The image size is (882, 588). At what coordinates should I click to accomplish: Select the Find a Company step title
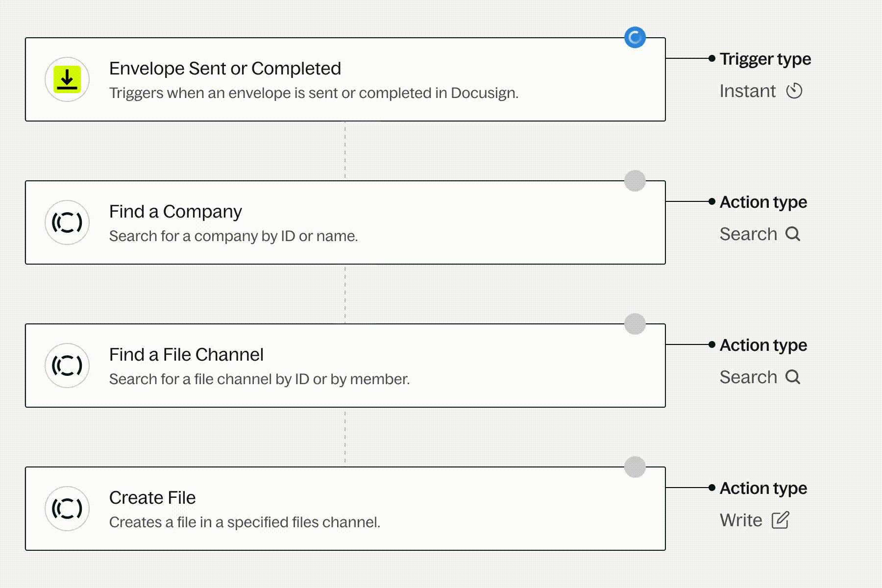175,212
